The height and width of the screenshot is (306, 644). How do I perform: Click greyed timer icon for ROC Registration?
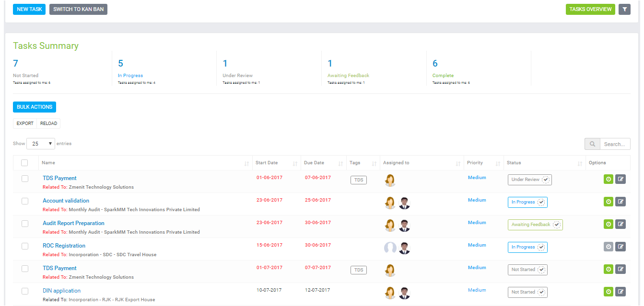[608, 247]
